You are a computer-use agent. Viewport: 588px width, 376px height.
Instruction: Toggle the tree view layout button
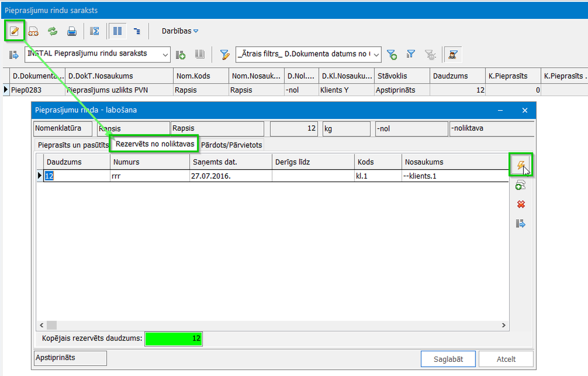click(x=137, y=31)
